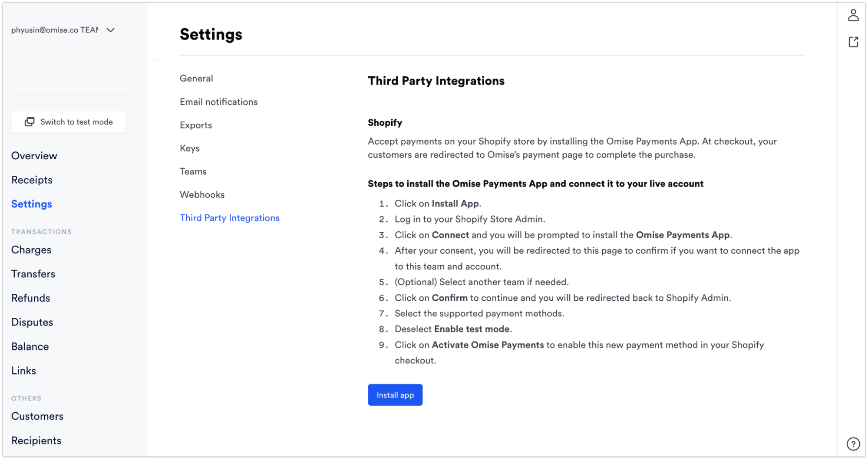Image resolution: width=868 pixels, height=460 pixels.
Task: Select the Keys settings section
Action: click(x=189, y=148)
